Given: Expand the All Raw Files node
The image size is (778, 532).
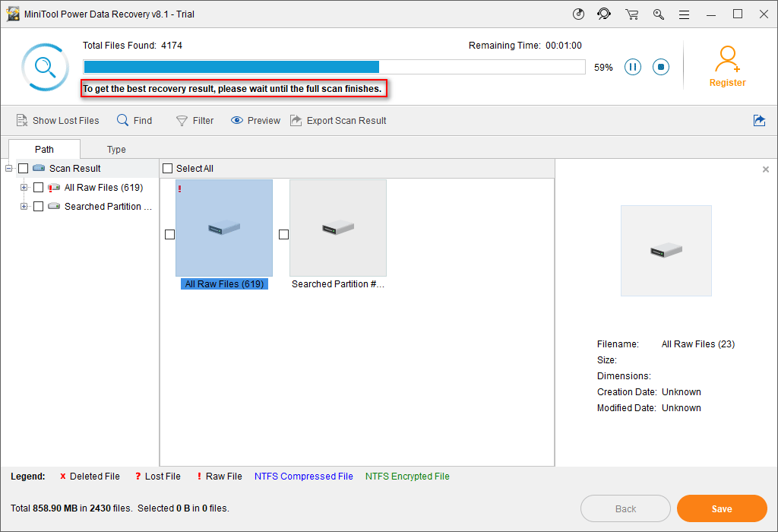Looking at the screenshot, I should (24, 188).
